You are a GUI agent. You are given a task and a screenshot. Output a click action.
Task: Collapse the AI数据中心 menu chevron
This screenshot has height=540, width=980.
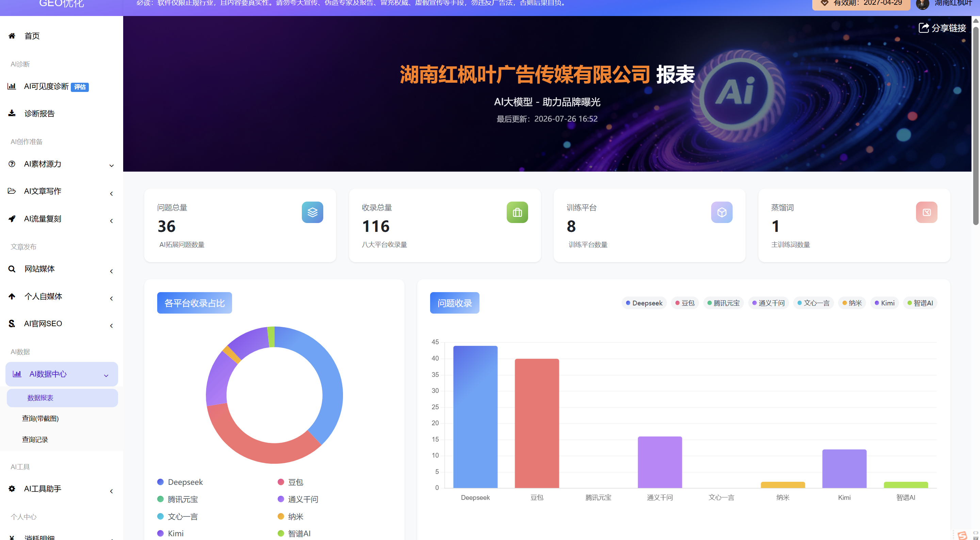tap(106, 376)
